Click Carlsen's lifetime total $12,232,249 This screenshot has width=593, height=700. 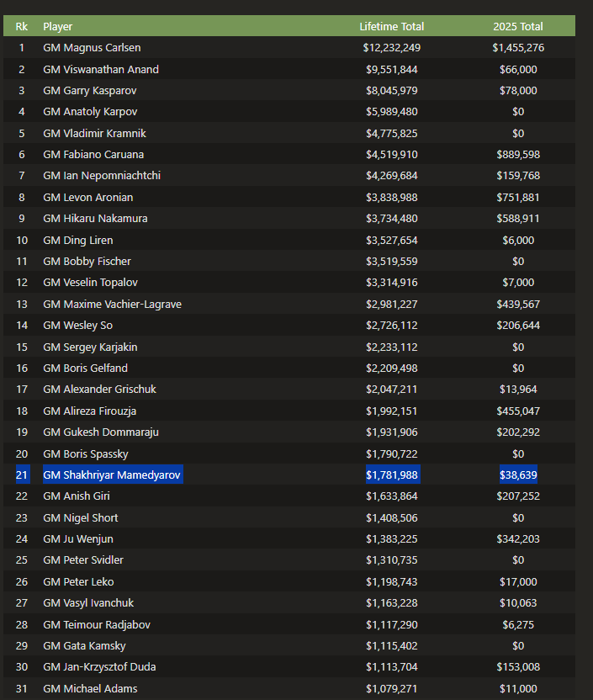pos(391,48)
